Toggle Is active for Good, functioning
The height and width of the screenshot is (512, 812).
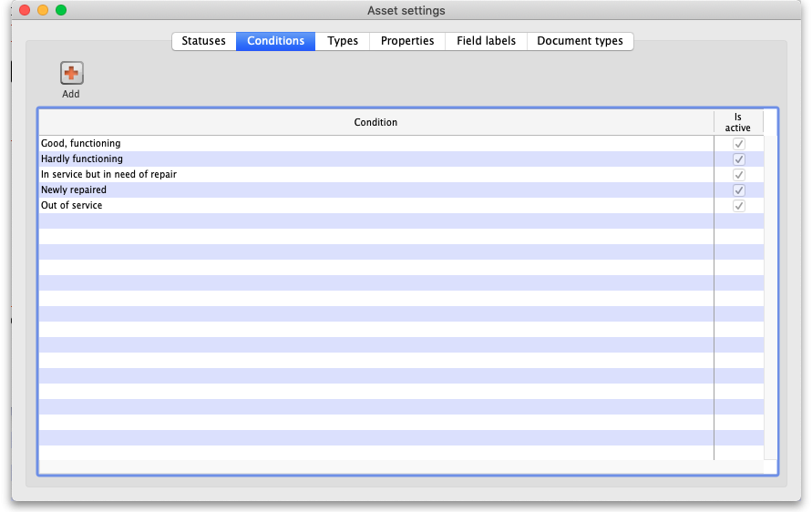(x=739, y=144)
